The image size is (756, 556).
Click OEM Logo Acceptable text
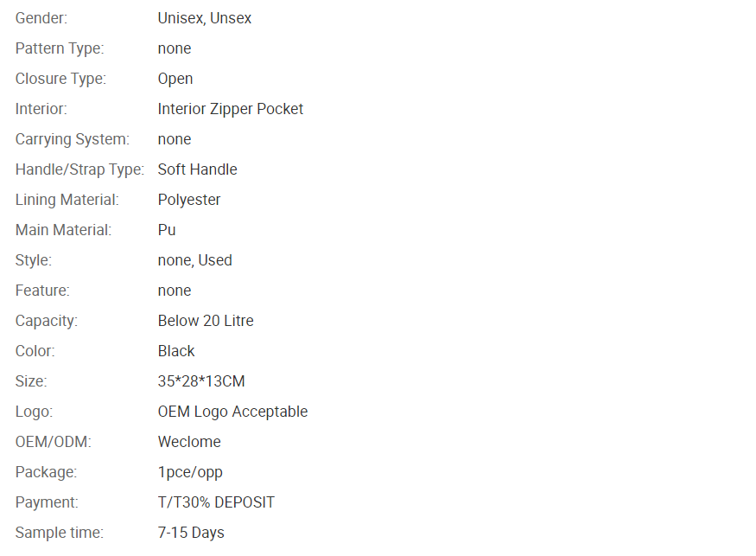click(232, 412)
